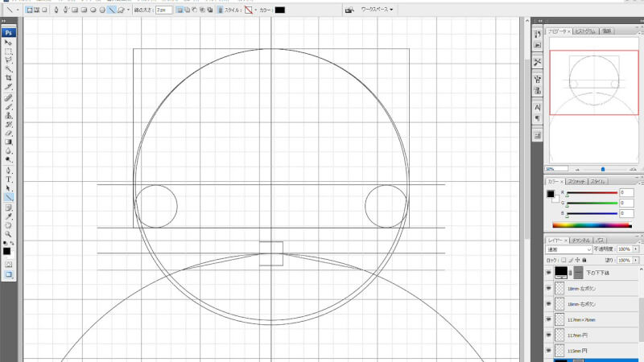This screenshot has height=362, width=644.
Task: Choose Custom Shape in options bar
Action: tap(121, 10)
